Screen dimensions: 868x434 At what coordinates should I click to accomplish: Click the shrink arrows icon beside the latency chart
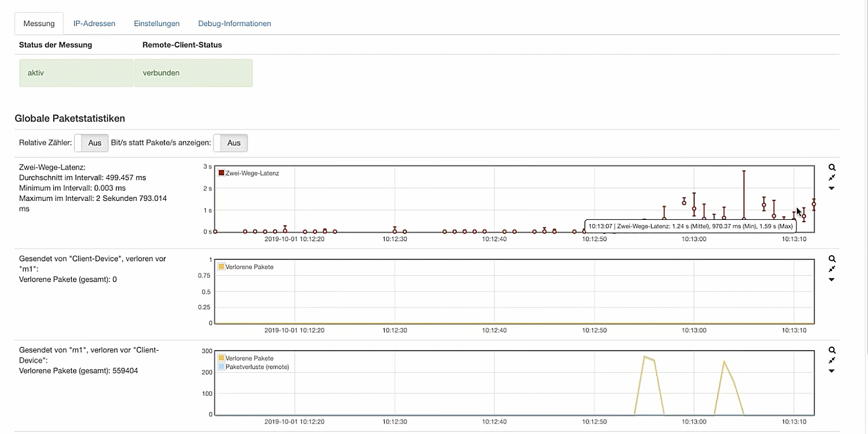832,178
